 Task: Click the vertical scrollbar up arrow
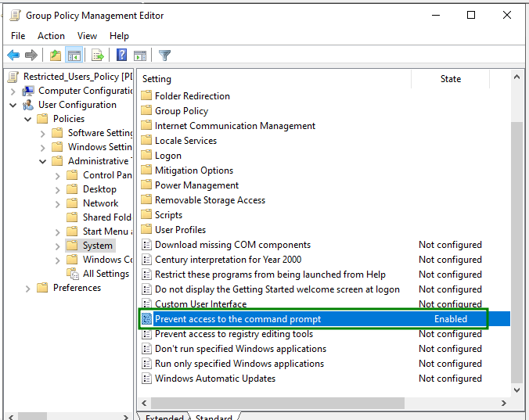click(516, 77)
